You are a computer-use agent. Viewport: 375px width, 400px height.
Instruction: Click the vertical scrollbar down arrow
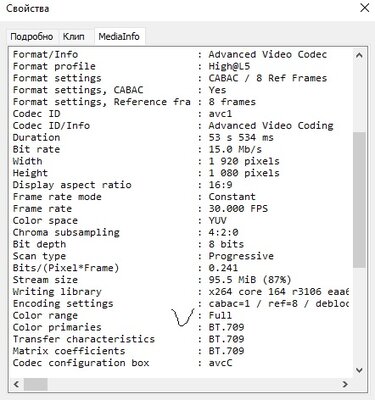(359, 370)
